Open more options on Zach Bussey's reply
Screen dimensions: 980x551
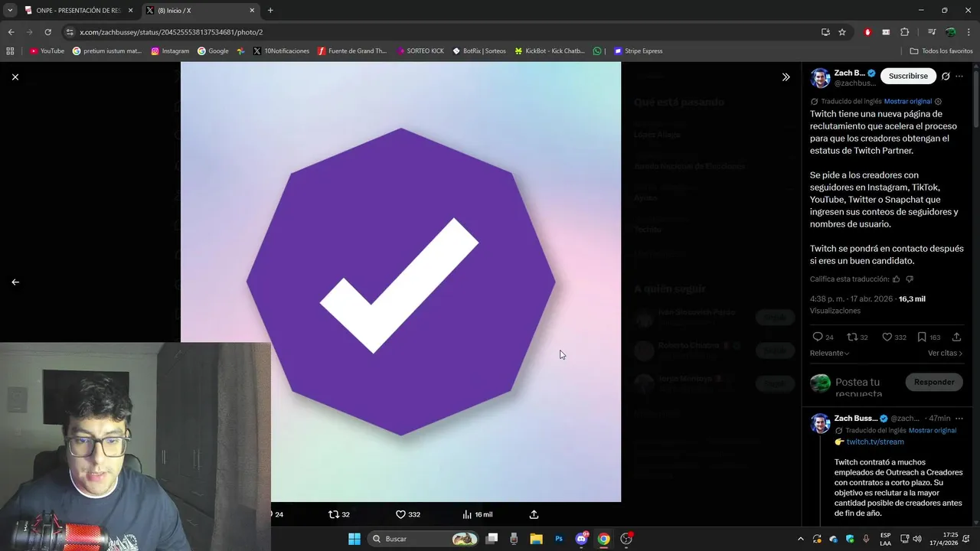coord(959,419)
